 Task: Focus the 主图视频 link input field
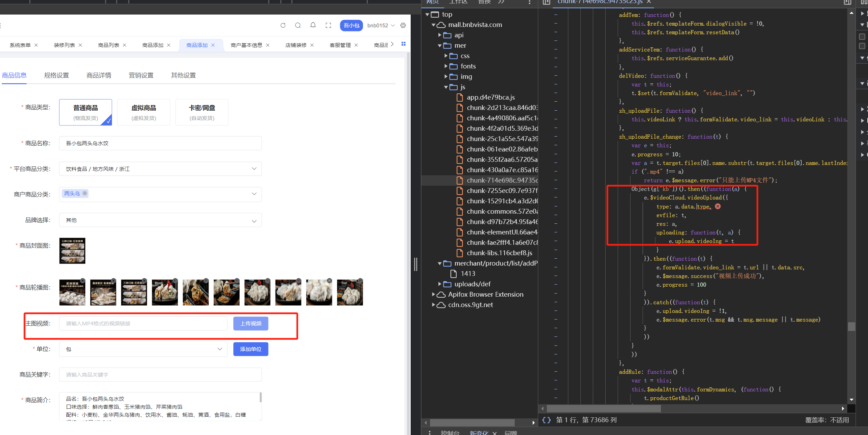coord(143,323)
